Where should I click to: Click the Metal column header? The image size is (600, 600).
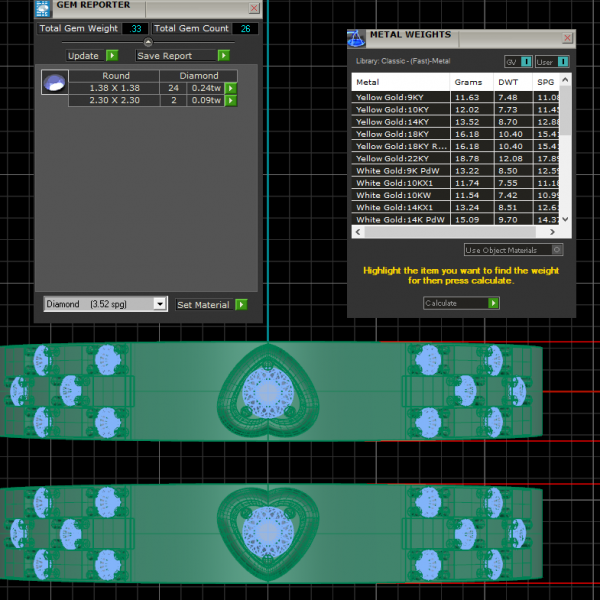click(x=368, y=81)
